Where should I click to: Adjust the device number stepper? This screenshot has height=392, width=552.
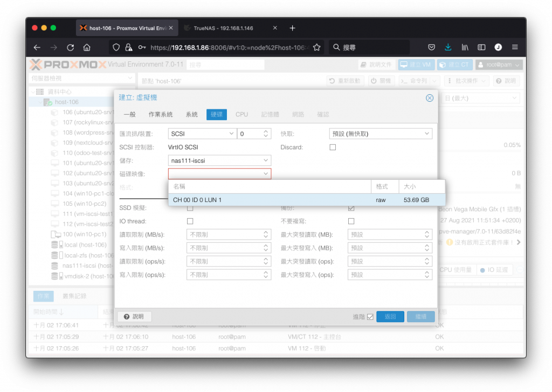[266, 134]
